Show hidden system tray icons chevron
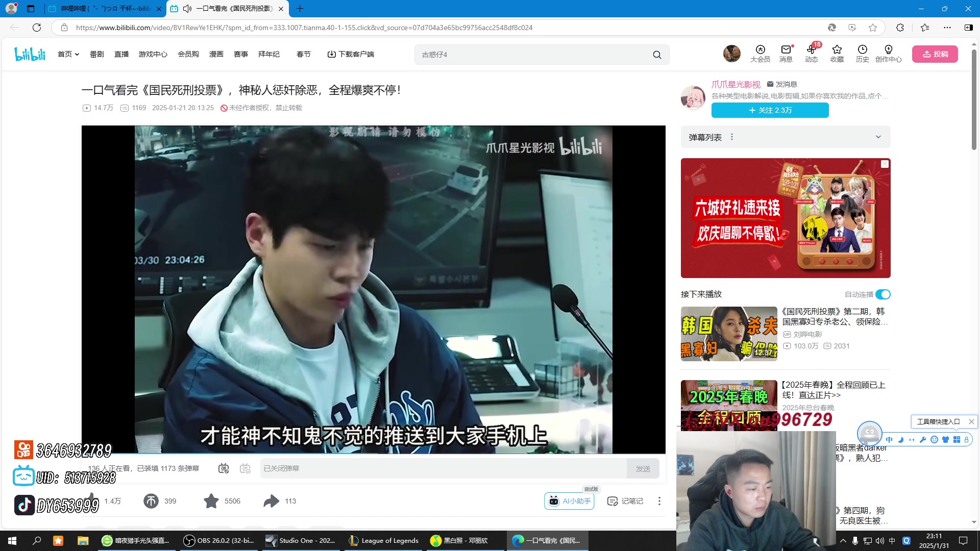Viewport: 980px width, 551px height. (843, 541)
